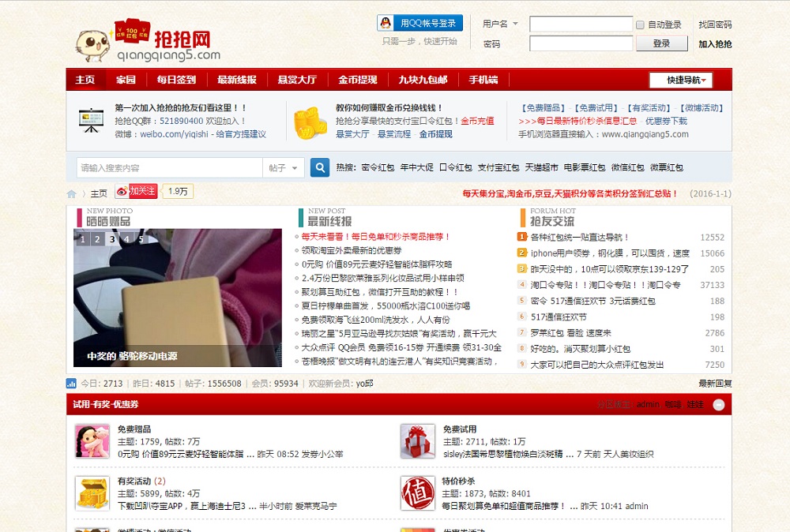Switch to slideshow image 5

[x=141, y=239]
